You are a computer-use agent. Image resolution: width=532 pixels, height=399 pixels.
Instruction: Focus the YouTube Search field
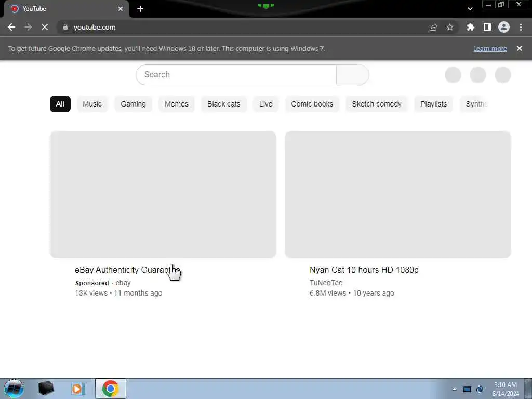click(x=236, y=75)
